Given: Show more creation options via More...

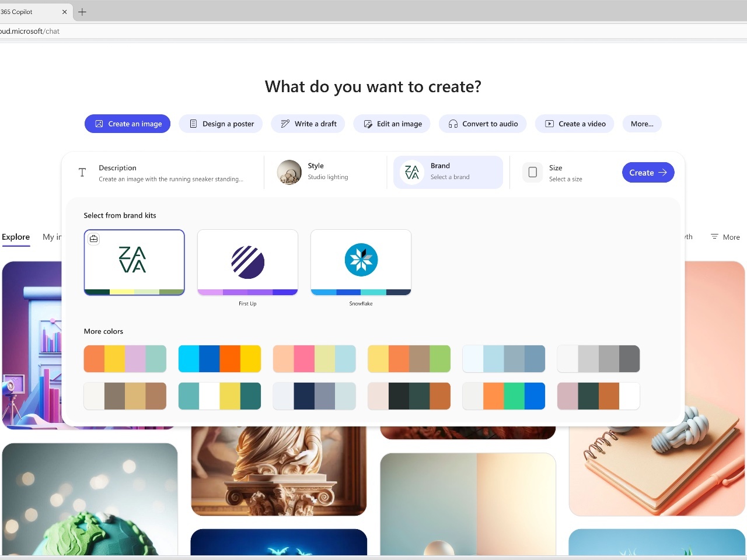Looking at the screenshot, I should [x=642, y=124].
